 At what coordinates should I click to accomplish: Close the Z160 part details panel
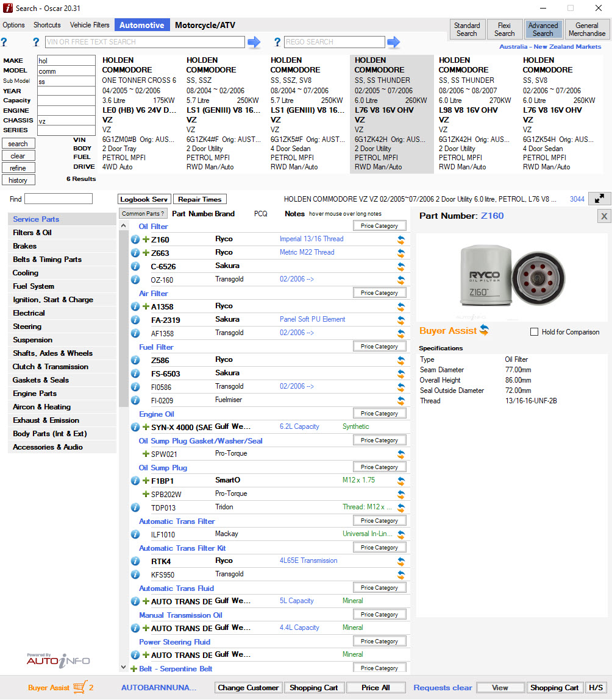(x=603, y=216)
